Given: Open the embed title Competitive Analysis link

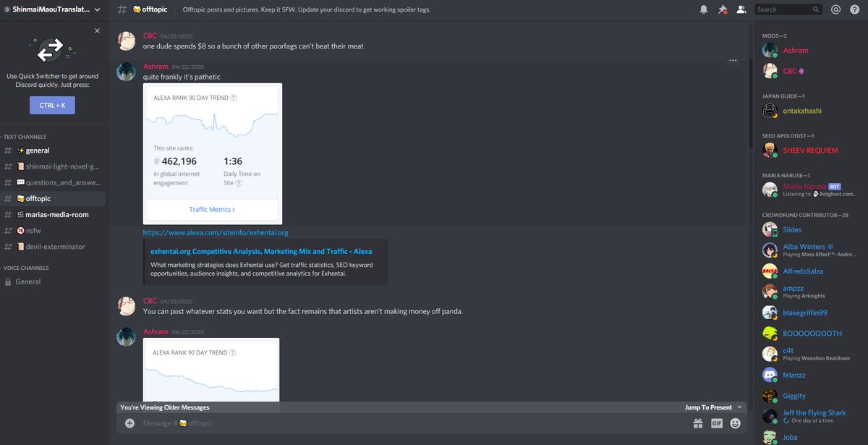Looking at the screenshot, I should pos(261,251).
